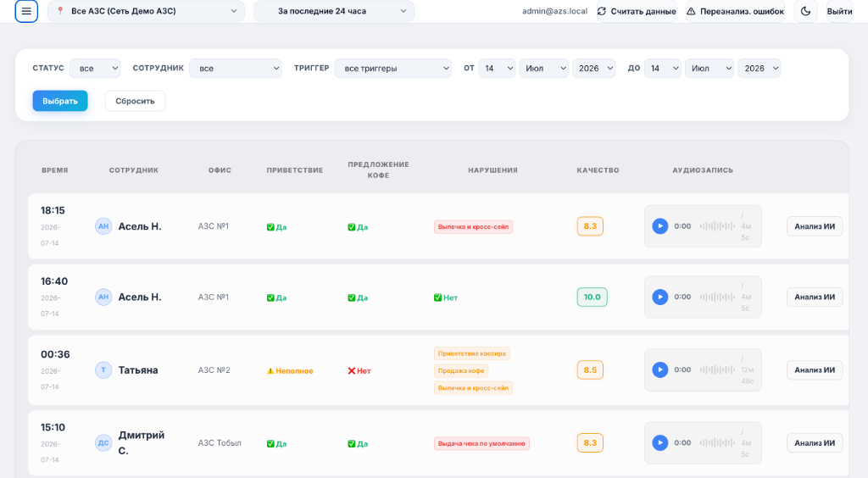Click the Выбрать button

click(60, 101)
